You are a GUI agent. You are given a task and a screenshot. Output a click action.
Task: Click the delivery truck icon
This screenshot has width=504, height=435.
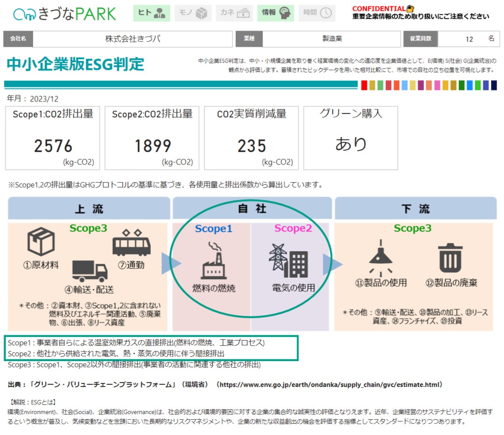point(90,271)
